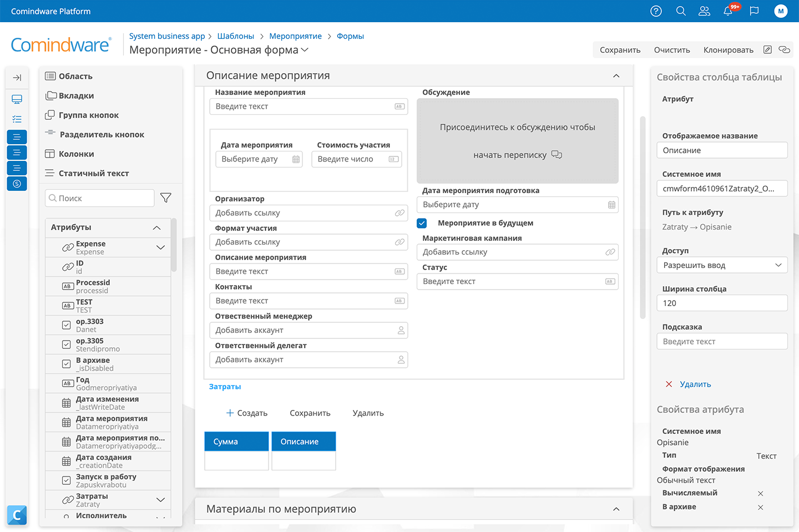Collapse Описание мероприятия section
This screenshot has width=799, height=532.
[x=616, y=76]
